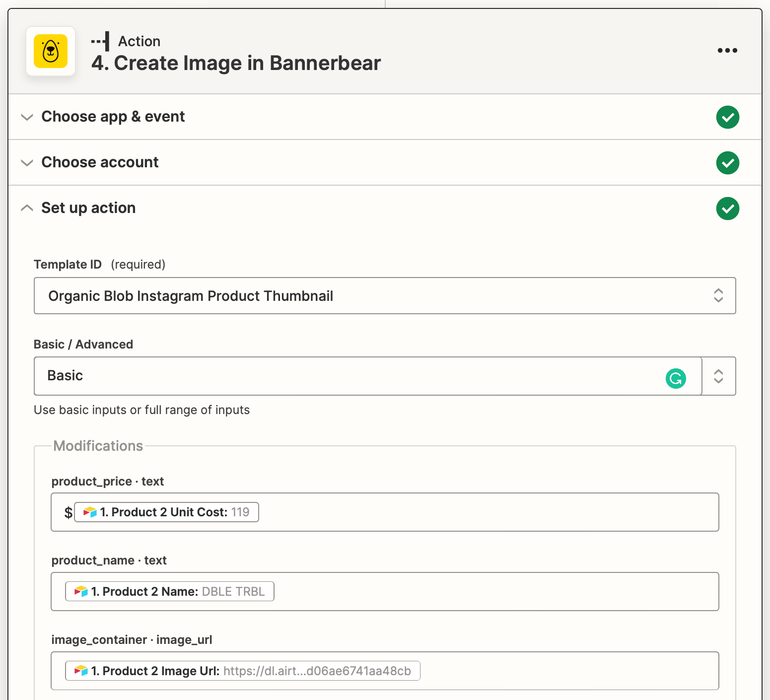Open the three-dot step options menu
The image size is (770, 700).
[727, 50]
